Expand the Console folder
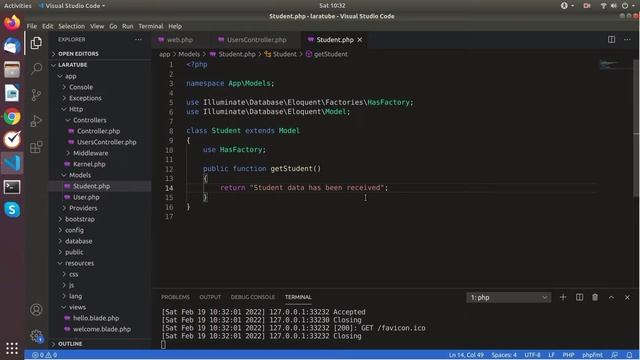 tap(81, 87)
